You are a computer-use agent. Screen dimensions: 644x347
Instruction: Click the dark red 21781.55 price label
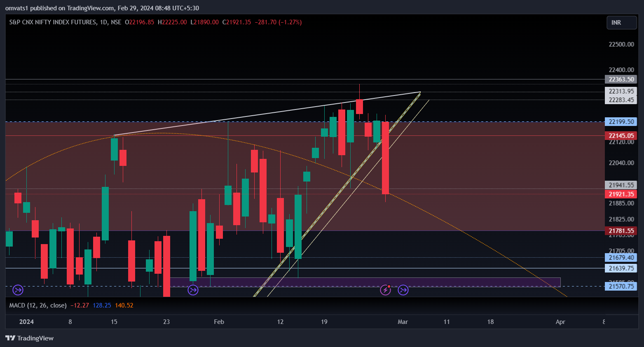(x=621, y=231)
